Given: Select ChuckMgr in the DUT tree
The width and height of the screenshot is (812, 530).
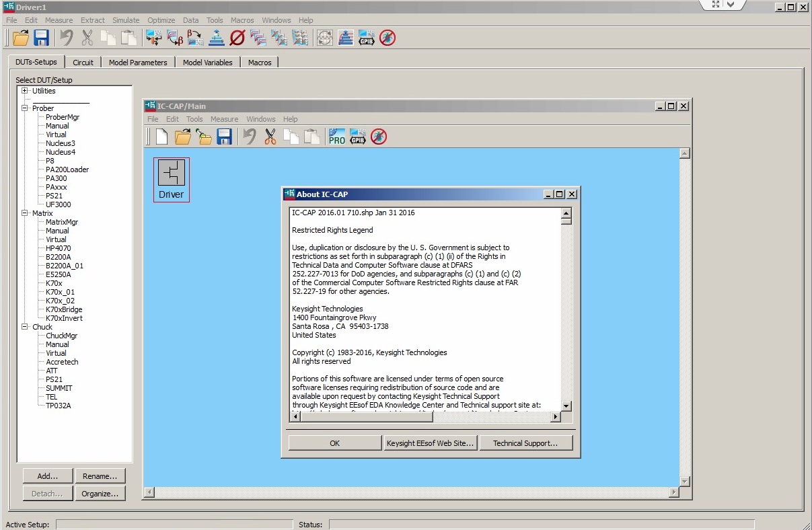Looking at the screenshot, I should [x=62, y=336].
